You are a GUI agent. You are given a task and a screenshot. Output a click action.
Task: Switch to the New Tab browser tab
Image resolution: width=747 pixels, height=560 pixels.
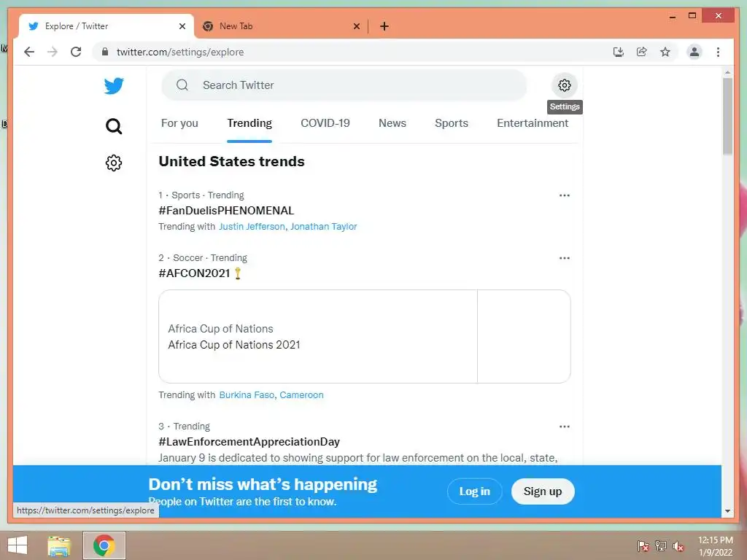(279, 26)
